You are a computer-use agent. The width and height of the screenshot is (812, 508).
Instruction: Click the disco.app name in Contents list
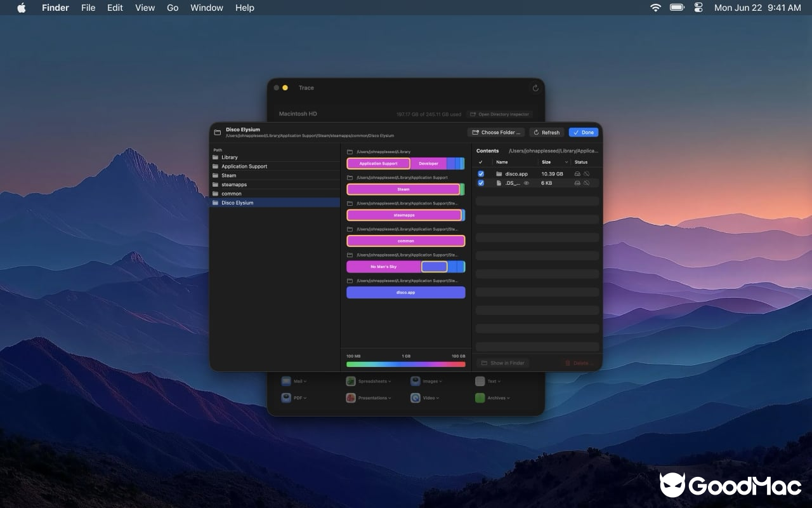pos(516,173)
